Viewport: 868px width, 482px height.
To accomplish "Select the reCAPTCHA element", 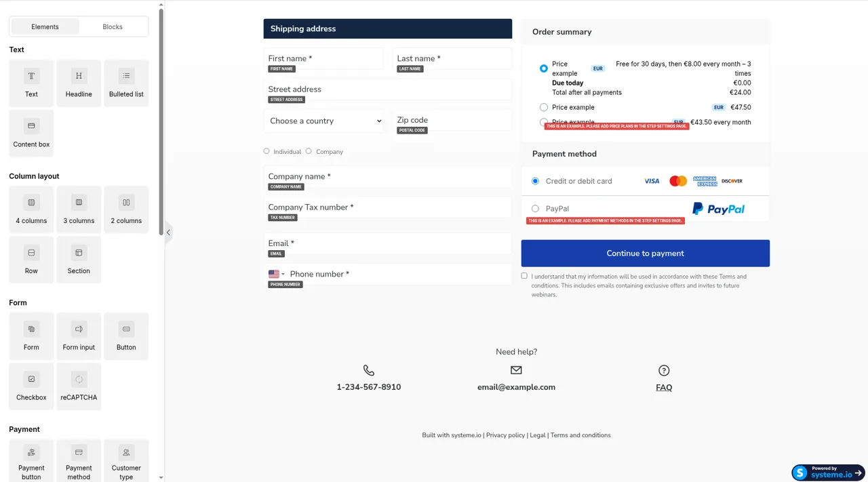I will 79,386.
